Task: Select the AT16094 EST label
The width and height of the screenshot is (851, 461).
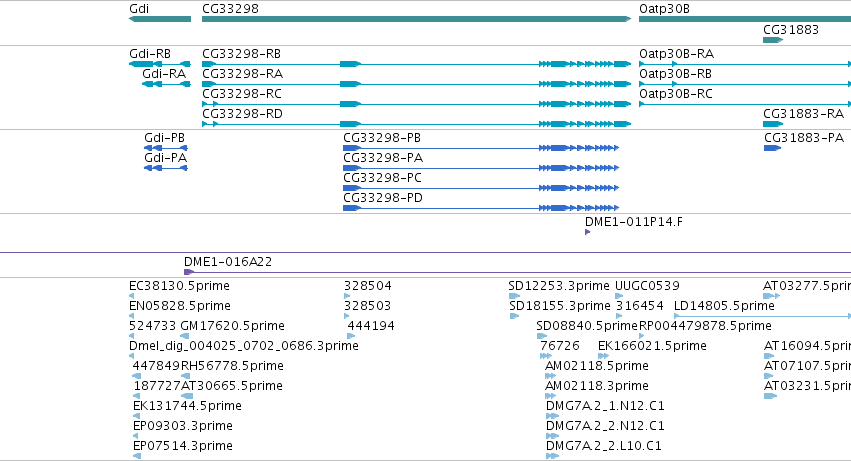Action: (808, 346)
